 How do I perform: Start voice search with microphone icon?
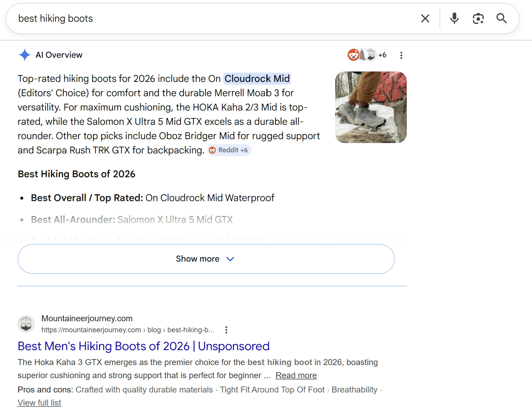[x=454, y=18]
